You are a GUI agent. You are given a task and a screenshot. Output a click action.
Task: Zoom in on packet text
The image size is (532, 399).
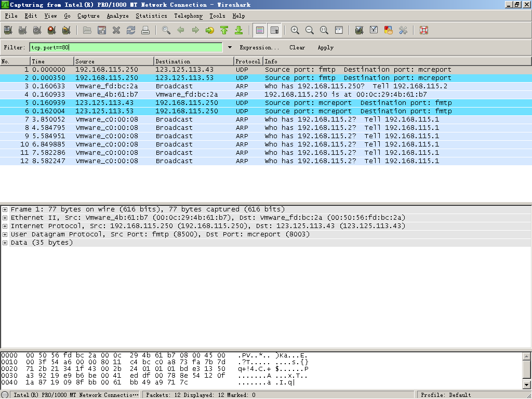[x=295, y=30]
